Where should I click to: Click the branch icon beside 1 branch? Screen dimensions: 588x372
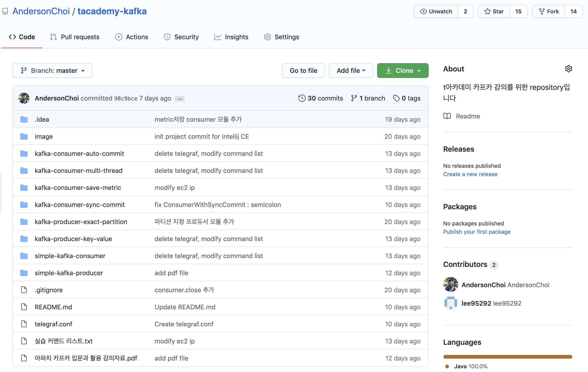click(354, 98)
